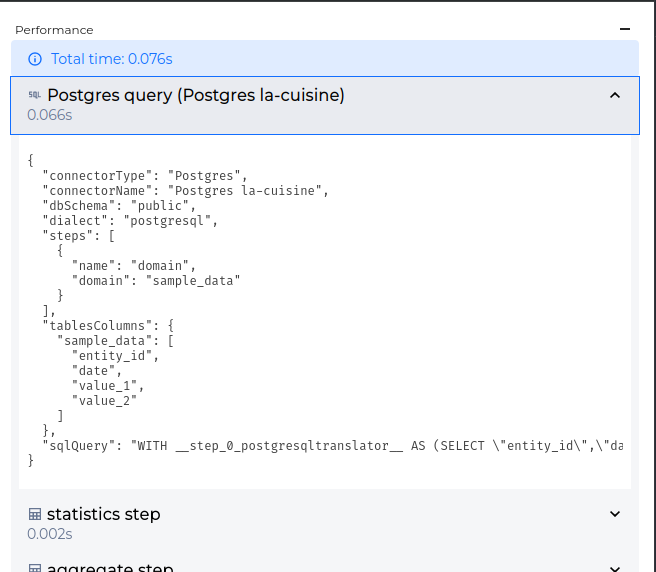Click the sqlQuery line in the JSON
Image resolution: width=656 pixels, height=572 pixels.
pyautogui.click(x=330, y=445)
